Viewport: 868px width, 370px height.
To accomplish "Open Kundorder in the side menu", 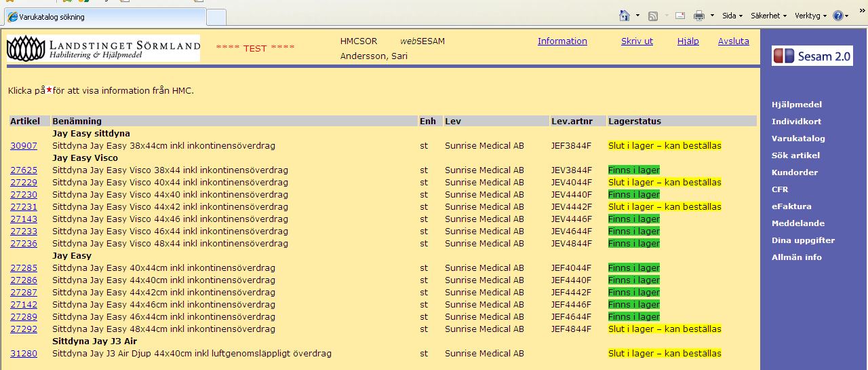I will (795, 172).
